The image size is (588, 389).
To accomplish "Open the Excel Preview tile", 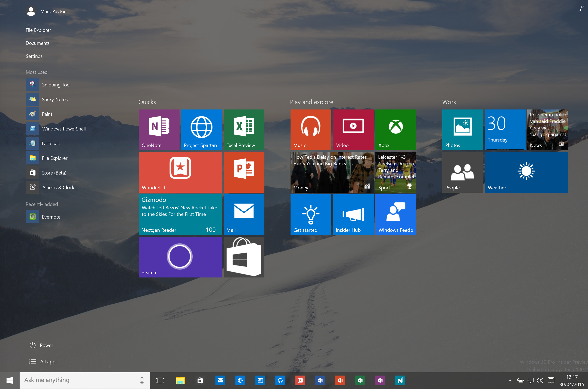I will [x=244, y=130].
